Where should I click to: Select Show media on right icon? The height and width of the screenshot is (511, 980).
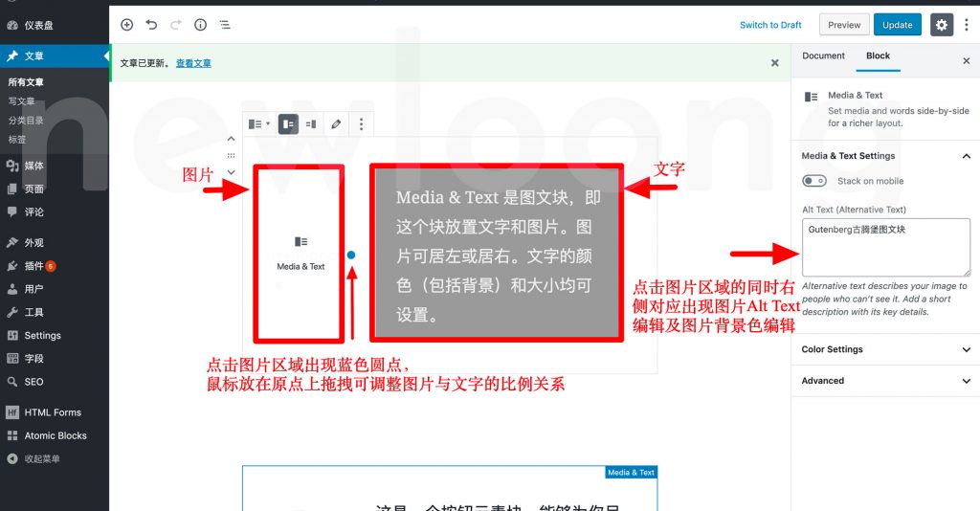pyautogui.click(x=311, y=123)
